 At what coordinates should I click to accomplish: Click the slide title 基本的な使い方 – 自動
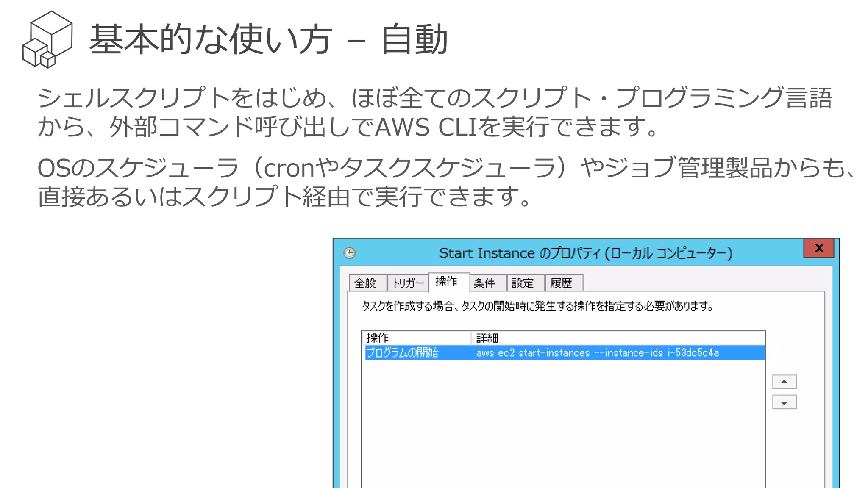click(x=268, y=39)
